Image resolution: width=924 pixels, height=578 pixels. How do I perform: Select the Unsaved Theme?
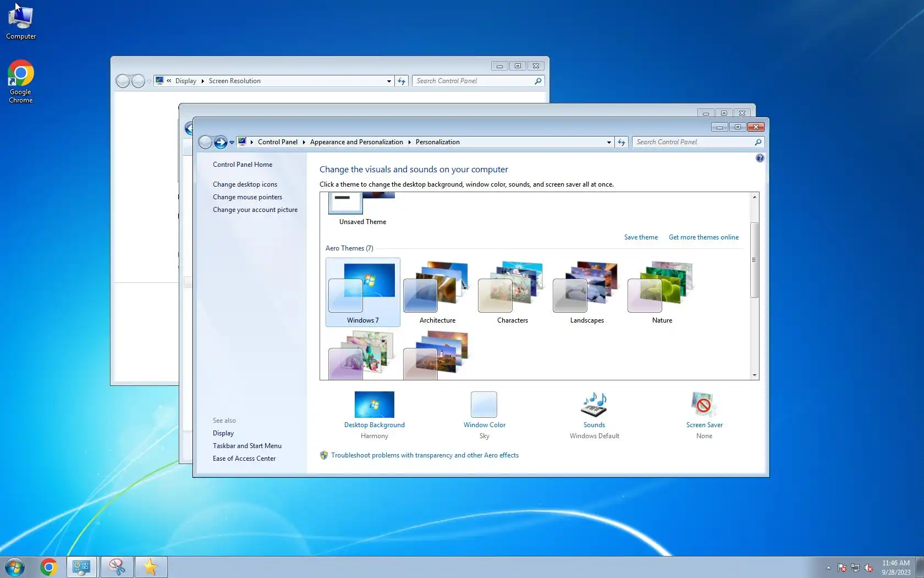(x=362, y=210)
